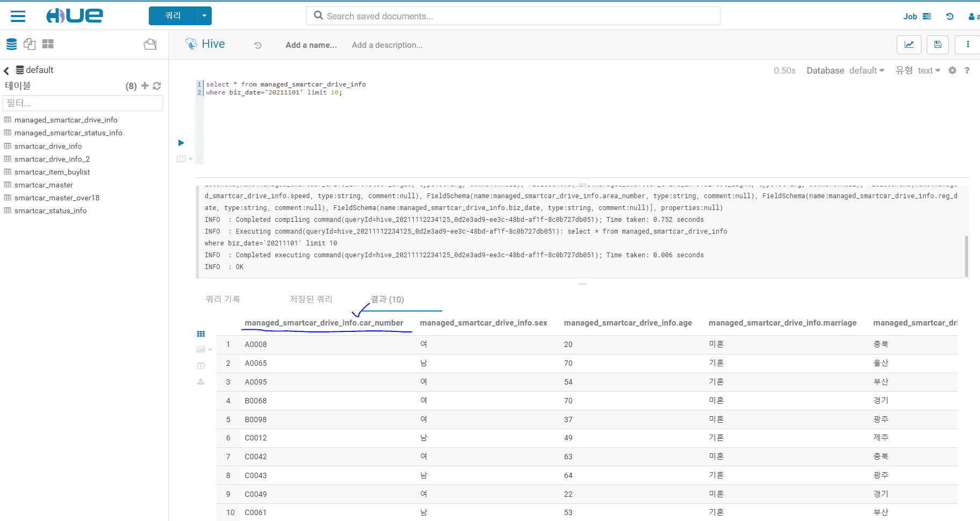
Task: Select the 0.50s execution time label
Action: click(784, 70)
